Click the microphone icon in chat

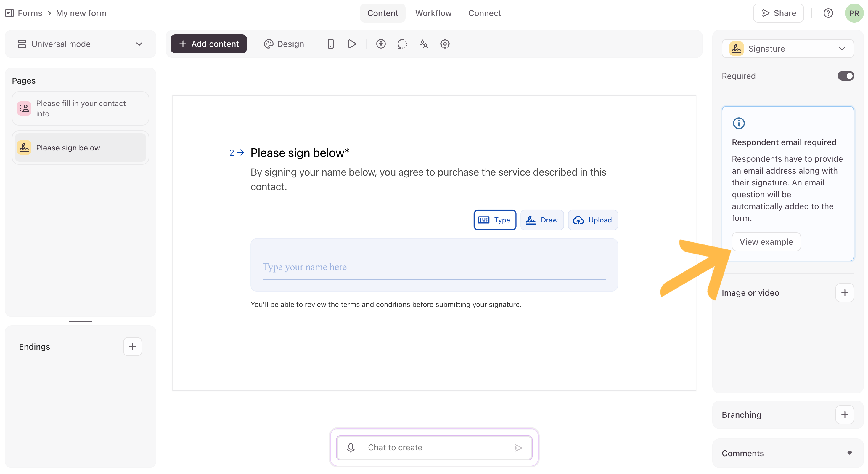tap(351, 447)
